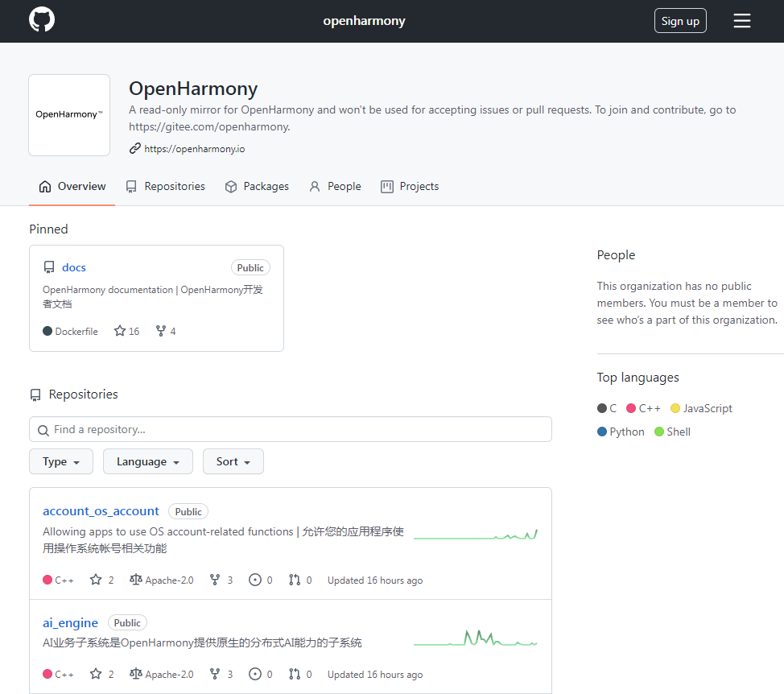Filter by C in Top languages
The width and height of the screenshot is (784, 694).
tap(607, 408)
